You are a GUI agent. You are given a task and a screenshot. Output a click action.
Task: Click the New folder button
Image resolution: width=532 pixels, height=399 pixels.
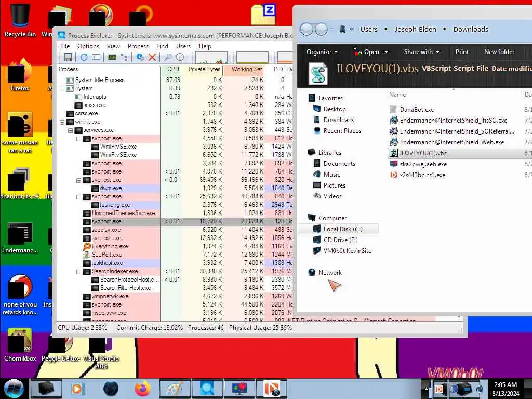499,52
